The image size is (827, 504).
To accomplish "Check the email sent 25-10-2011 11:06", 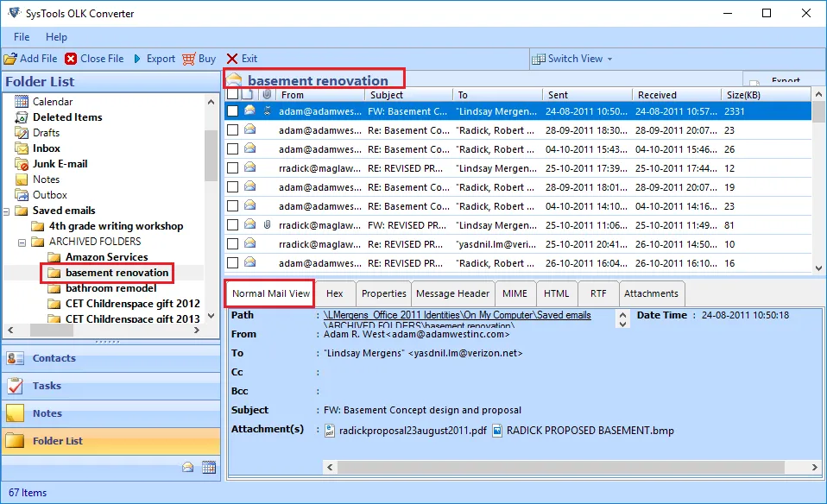I will point(232,225).
